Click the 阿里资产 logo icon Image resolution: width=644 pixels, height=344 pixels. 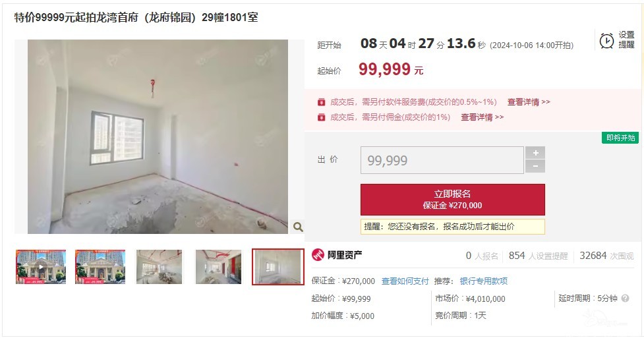[318, 255]
